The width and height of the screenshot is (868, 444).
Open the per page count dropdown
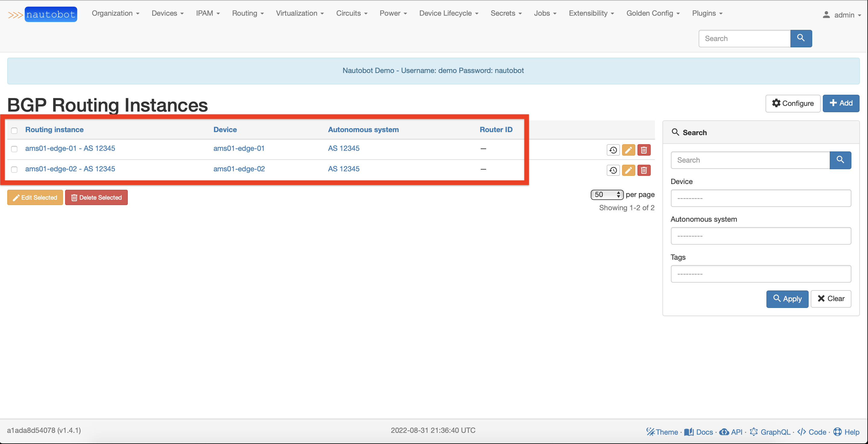607,195
